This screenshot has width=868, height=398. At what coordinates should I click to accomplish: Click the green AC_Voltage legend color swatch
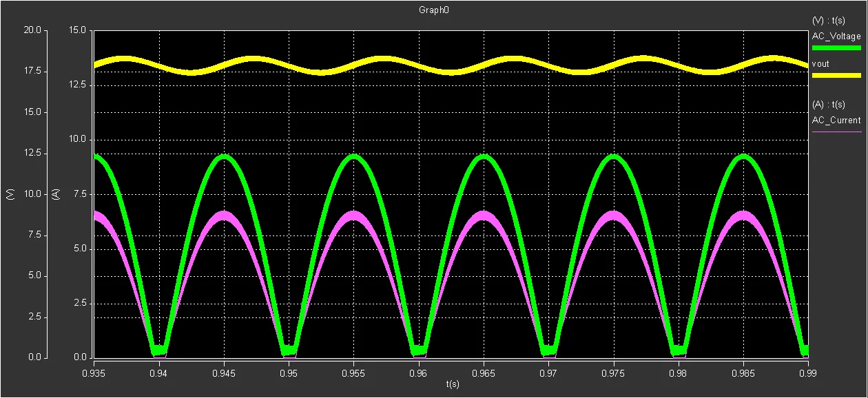[x=836, y=48]
